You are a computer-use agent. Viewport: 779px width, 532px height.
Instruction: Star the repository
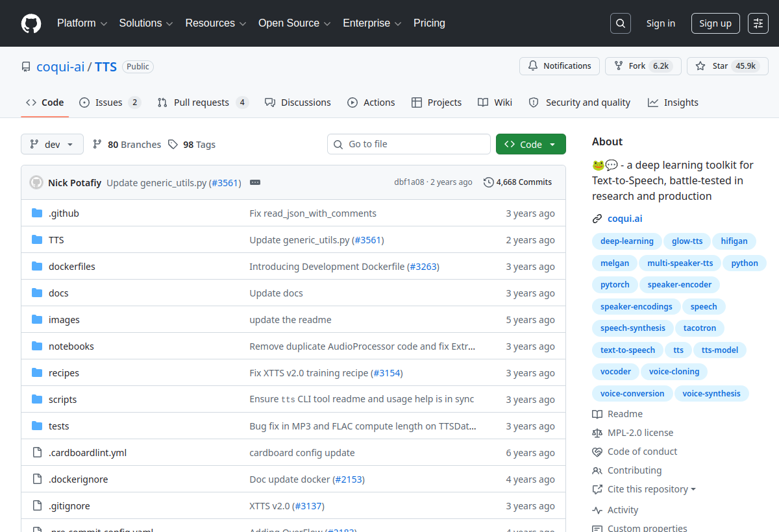[x=728, y=66]
